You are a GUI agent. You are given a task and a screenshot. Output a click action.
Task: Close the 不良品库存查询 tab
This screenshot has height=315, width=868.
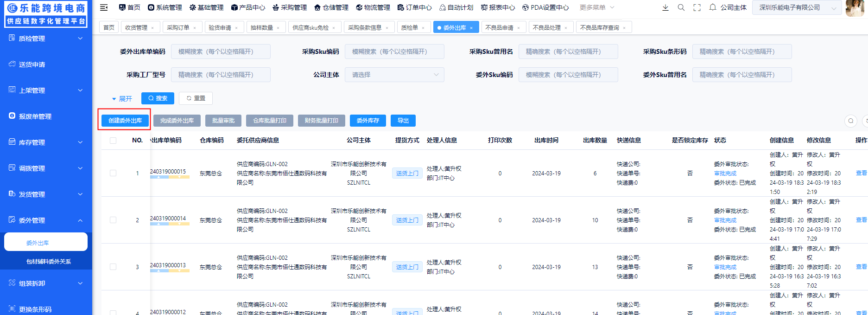click(624, 28)
